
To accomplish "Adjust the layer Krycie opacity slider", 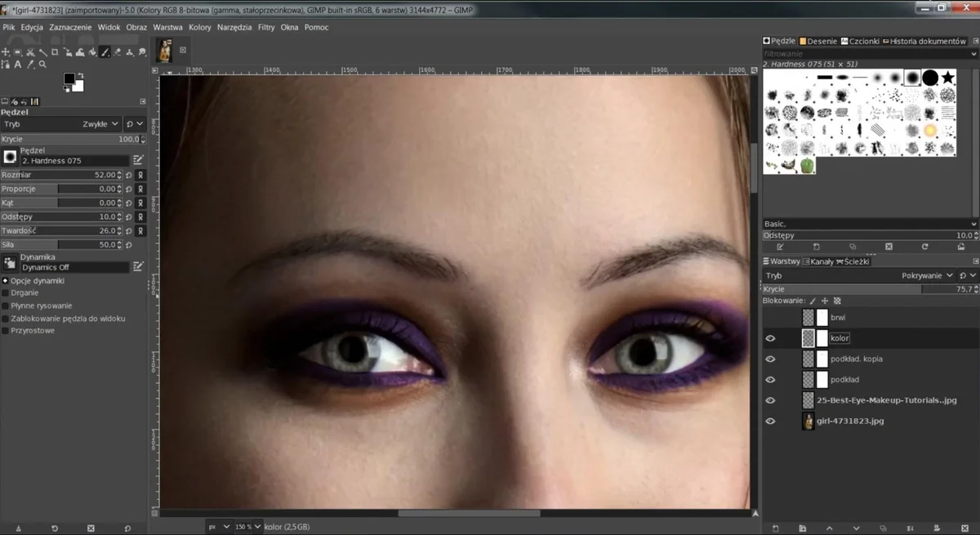I will coord(870,289).
